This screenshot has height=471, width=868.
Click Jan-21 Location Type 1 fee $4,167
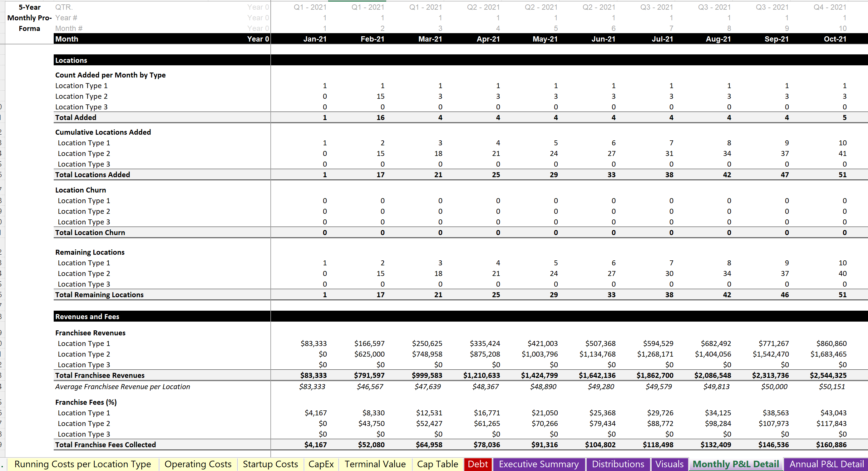click(315, 413)
